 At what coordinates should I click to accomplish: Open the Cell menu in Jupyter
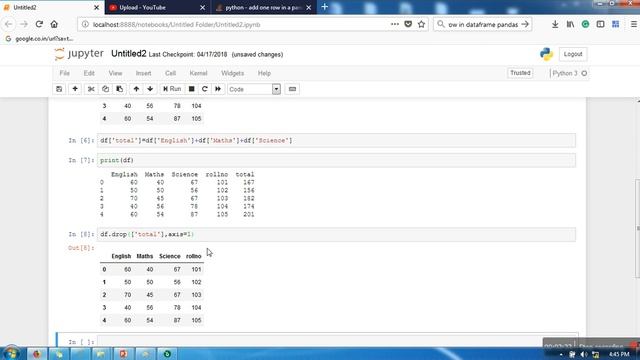tap(170, 73)
